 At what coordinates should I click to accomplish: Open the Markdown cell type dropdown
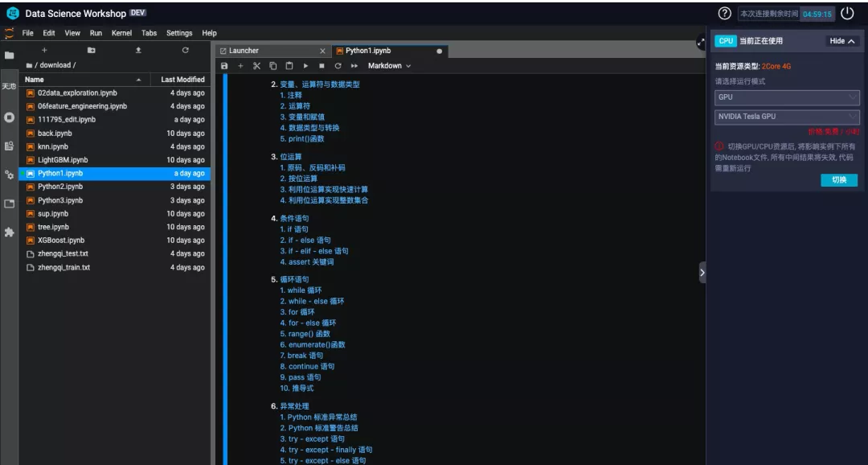[x=389, y=65]
